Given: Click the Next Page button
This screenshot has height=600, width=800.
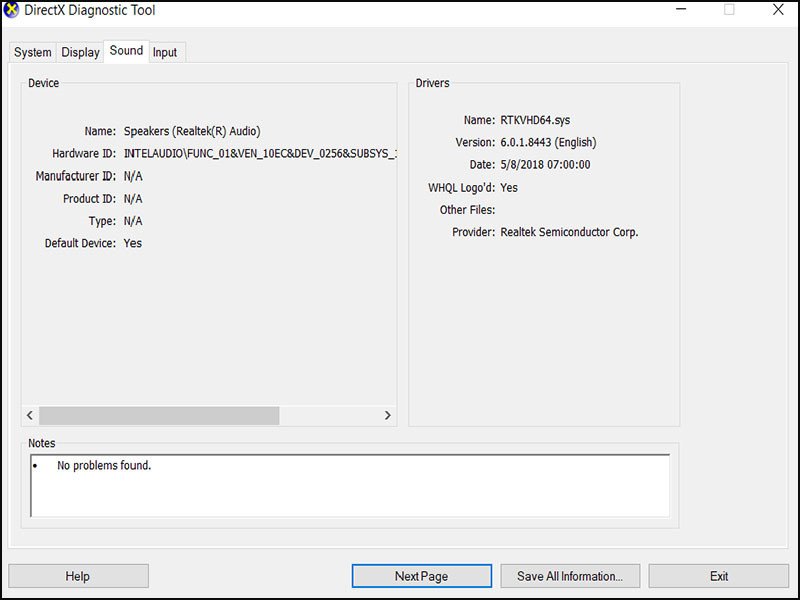Looking at the screenshot, I should (x=421, y=576).
